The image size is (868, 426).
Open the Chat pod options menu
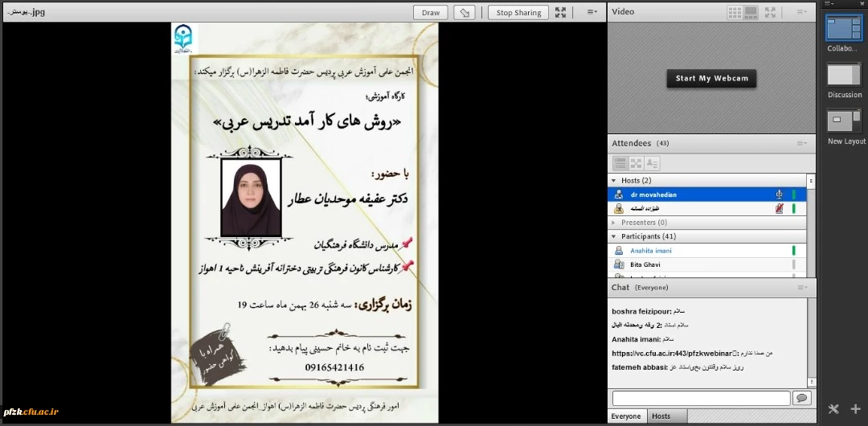(801, 288)
